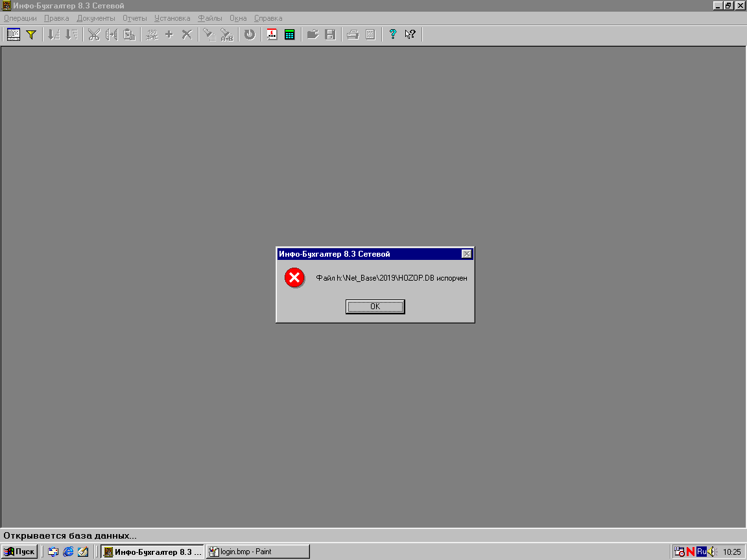Launch Internet Explorer from quick launch
This screenshot has height=560, width=747.
68,552
